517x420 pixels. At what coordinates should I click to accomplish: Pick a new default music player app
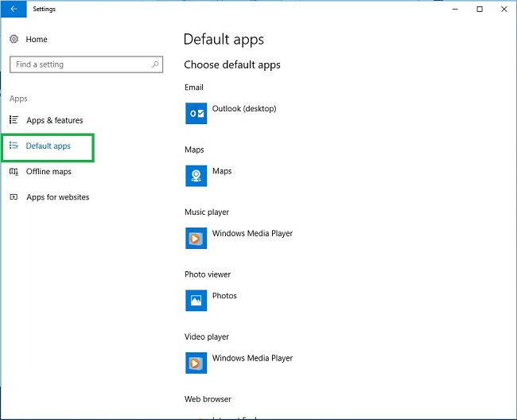coord(252,234)
